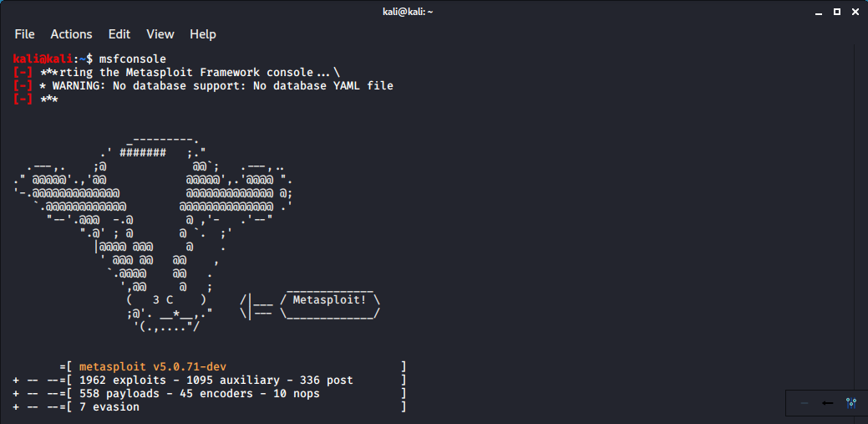
Task: Click the '1095 auxiliary' text
Action: (x=233, y=381)
